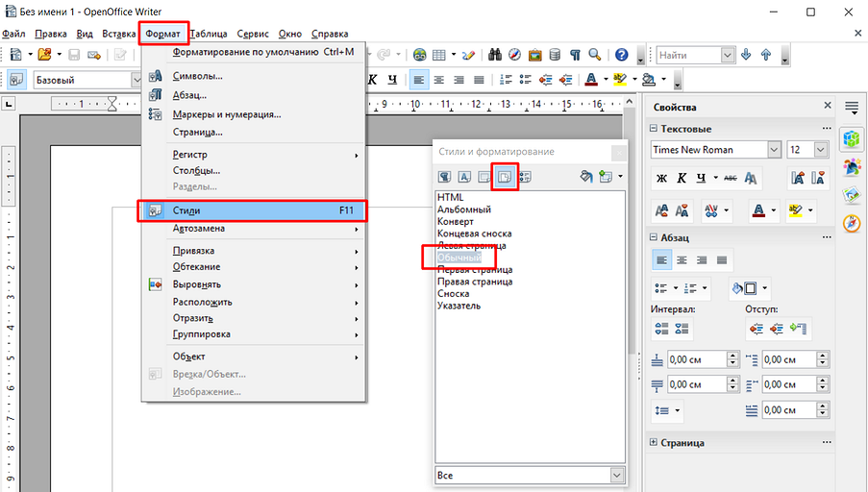
Task: Open the font size 12 dropdown
Action: click(x=820, y=150)
